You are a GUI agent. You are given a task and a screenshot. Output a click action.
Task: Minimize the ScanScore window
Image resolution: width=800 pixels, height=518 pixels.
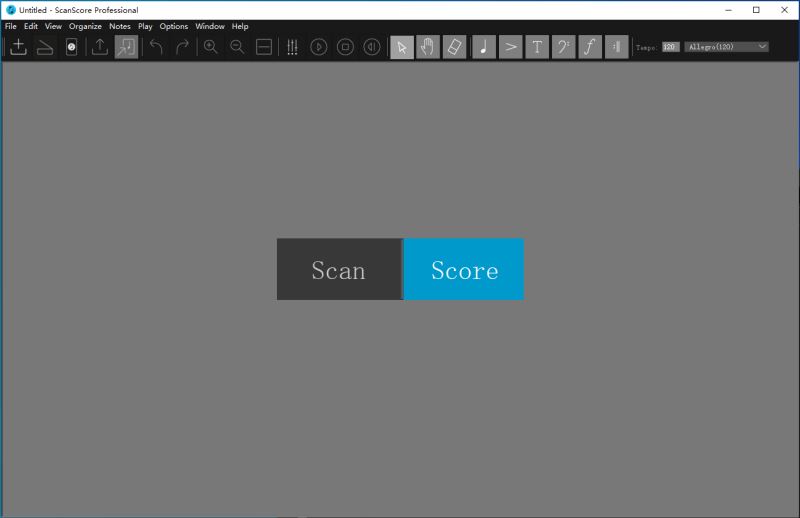pos(729,10)
